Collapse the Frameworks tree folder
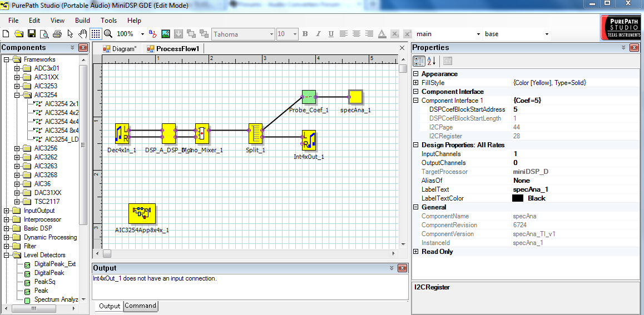The width and height of the screenshot is (644, 315). coord(6,59)
